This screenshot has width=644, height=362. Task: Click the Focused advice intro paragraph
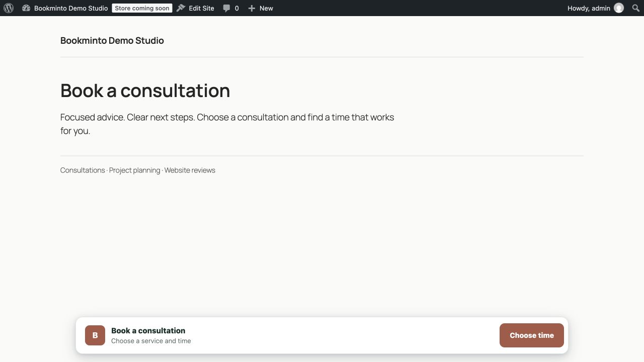(x=227, y=124)
